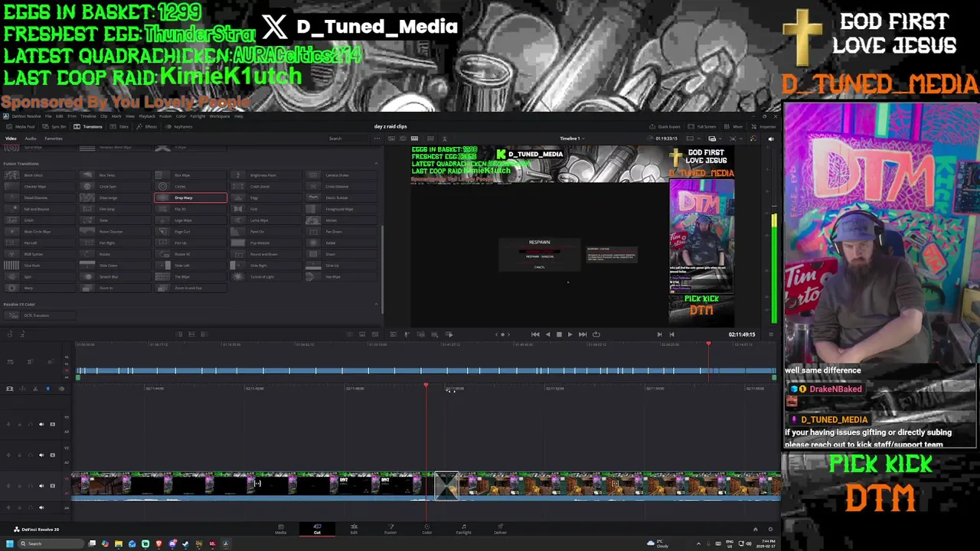The height and width of the screenshot is (551, 980).
Task: Toggle mute on the bottom audio track
Action: (x=41, y=507)
